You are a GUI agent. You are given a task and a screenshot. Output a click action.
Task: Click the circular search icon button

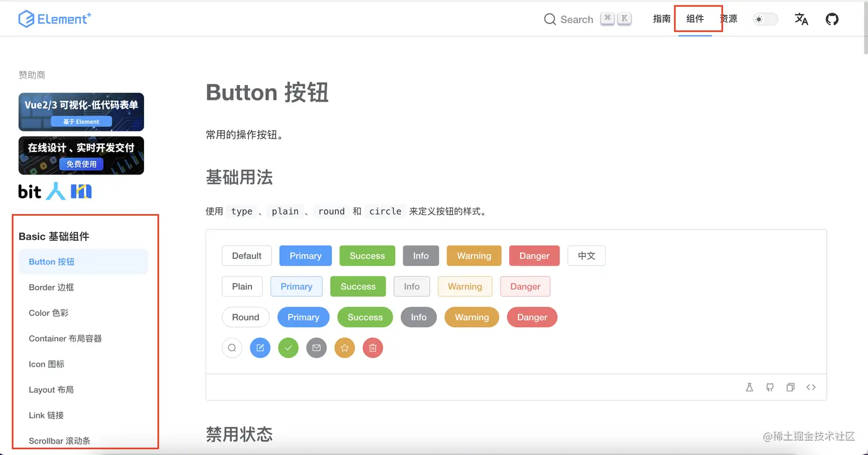[232, 348]
